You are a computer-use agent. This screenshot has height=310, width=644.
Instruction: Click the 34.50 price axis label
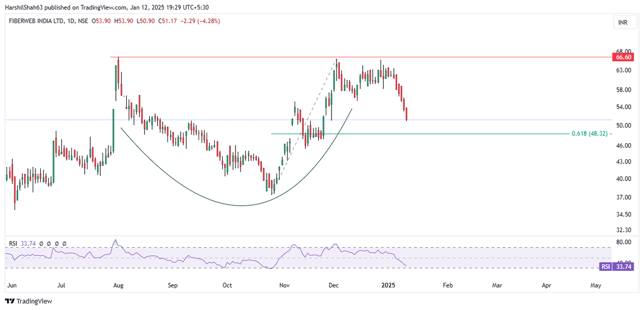pyautogui.click(x=623, y=215)
